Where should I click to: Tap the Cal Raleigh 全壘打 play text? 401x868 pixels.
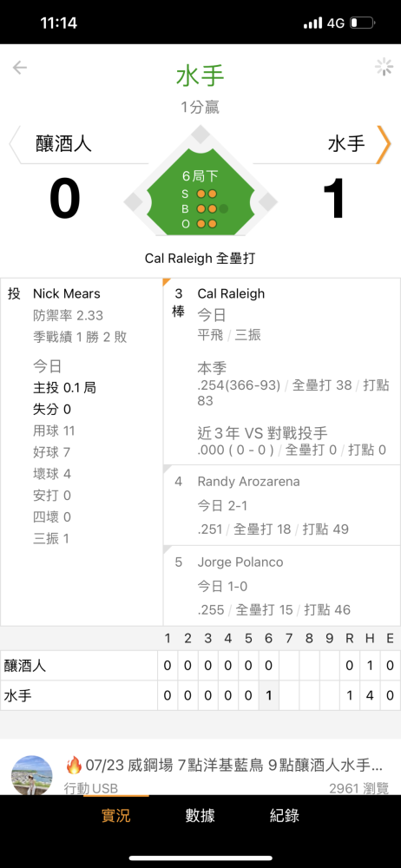click(x=200, y=259)
